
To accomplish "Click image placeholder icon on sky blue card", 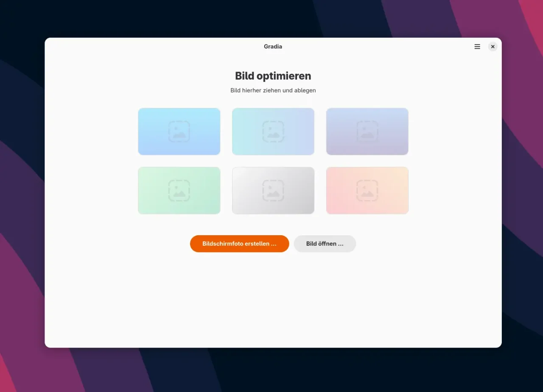I will [179, 131].
